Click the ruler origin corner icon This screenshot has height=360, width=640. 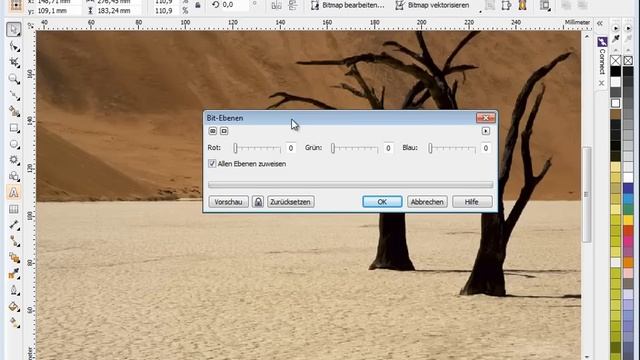point(31,25)
